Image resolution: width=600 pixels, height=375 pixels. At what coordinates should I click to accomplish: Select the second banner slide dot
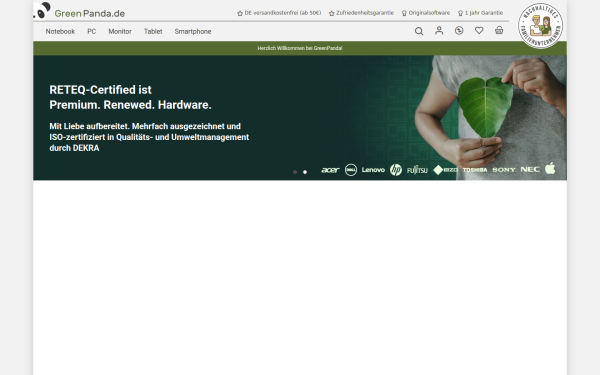305,172
